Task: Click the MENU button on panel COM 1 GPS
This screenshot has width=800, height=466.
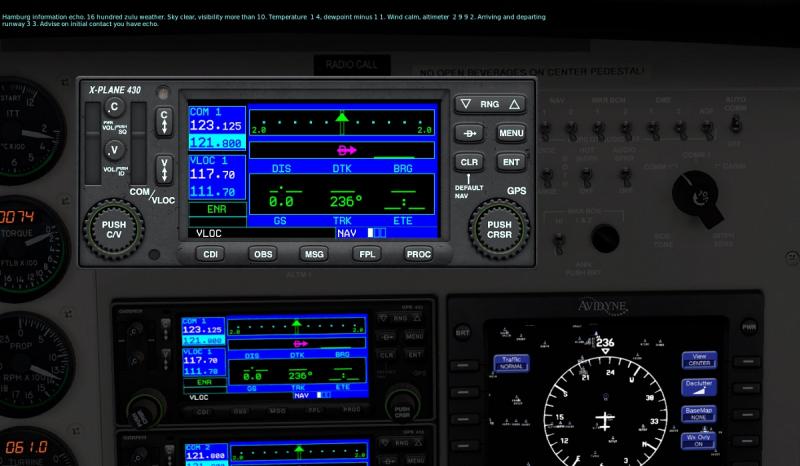Action: click(x=414, y=336)
